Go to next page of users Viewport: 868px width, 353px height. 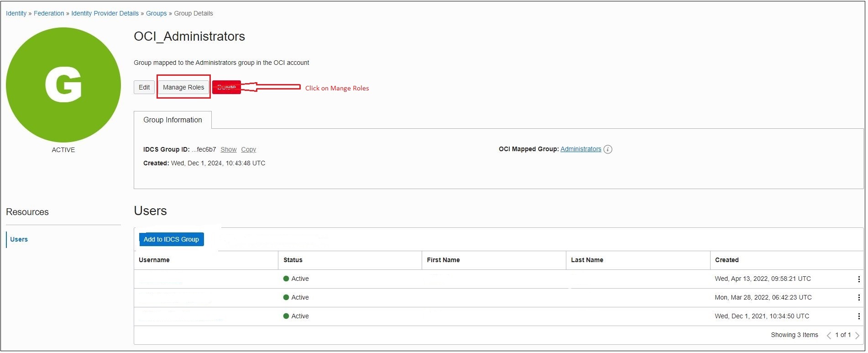click(x=857, y=335)
